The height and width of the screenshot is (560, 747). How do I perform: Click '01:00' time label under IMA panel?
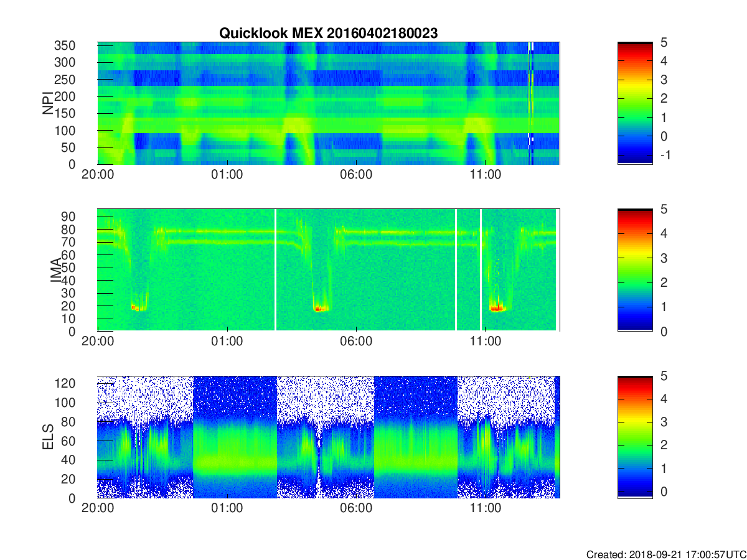point(227,342)
